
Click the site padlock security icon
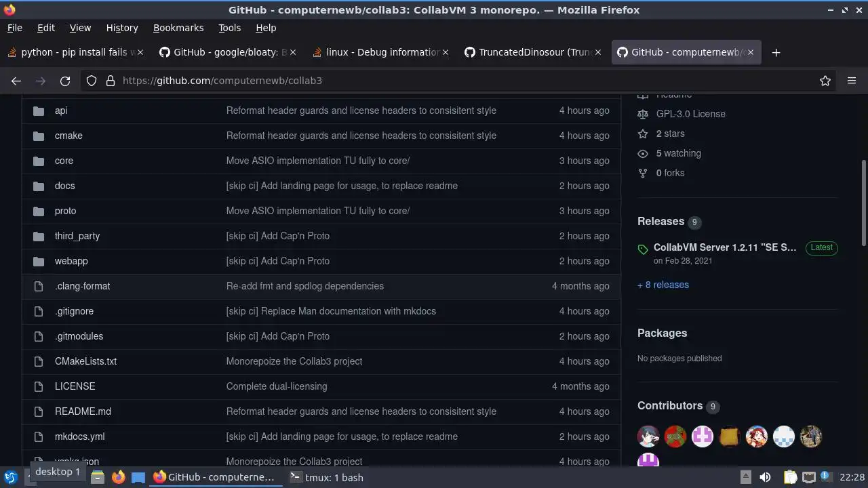pyautogui.click(x=110, y=81)
